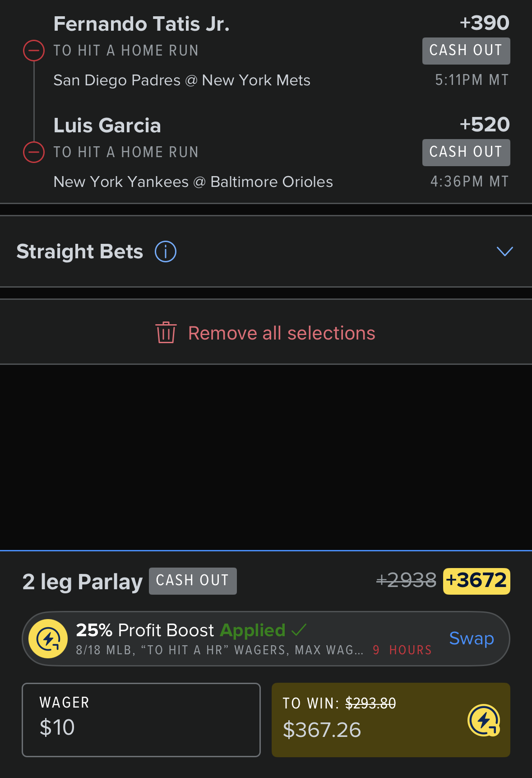Screen dimensions: 532x778
Task: Swap the applied profit boost
Action: point(472,638)
